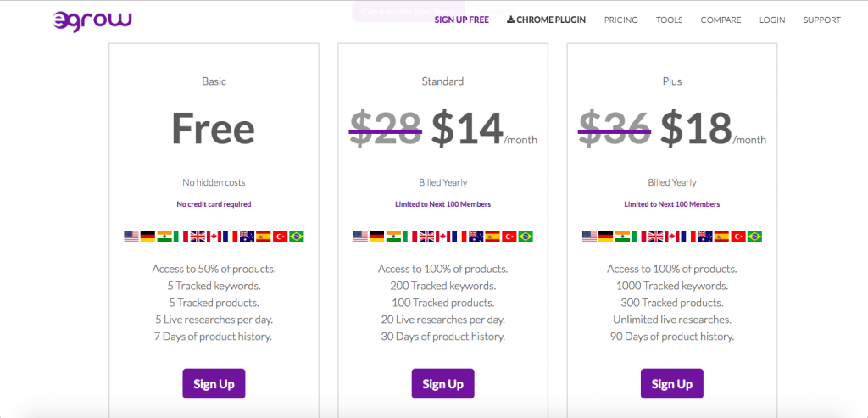Click the Canada flag in Standard plan
The width and height of the screenshot is (868, 418).
click(442, 237)
